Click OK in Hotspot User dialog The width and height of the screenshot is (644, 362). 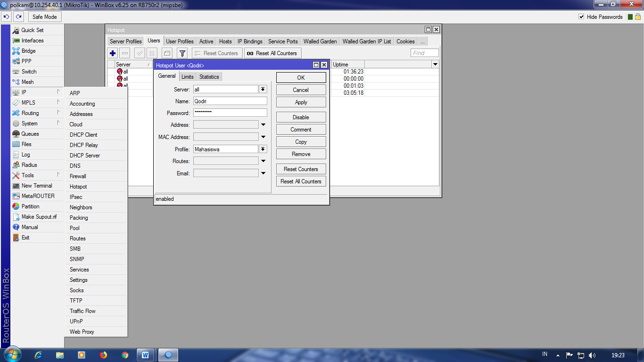301,78
